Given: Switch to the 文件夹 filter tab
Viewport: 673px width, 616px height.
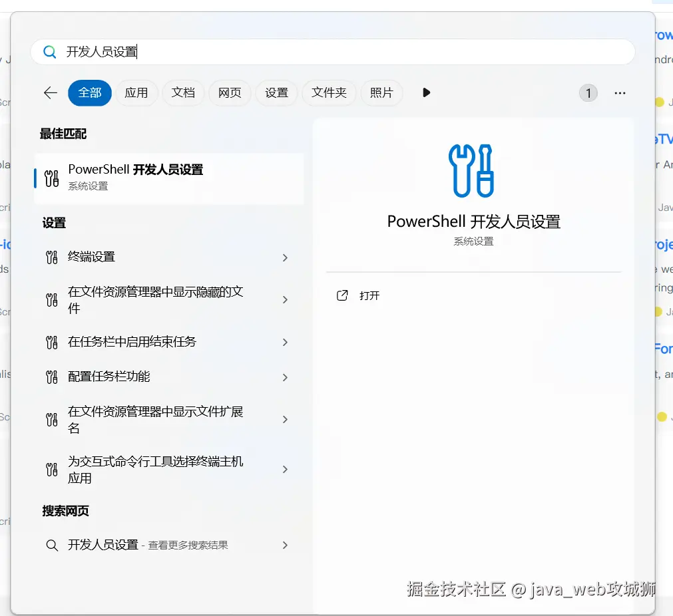Looking at the screenshot, I should (x=329, y=92).
